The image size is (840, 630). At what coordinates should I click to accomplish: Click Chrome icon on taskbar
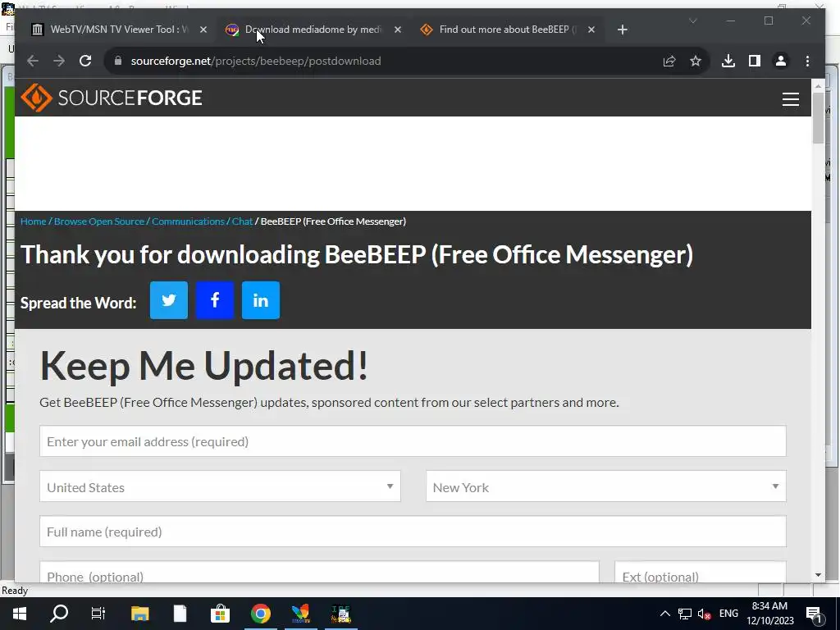[260, 614]
